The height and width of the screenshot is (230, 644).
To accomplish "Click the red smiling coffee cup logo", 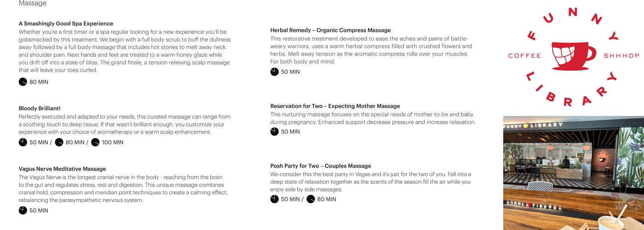I will (x=573, y=56).
